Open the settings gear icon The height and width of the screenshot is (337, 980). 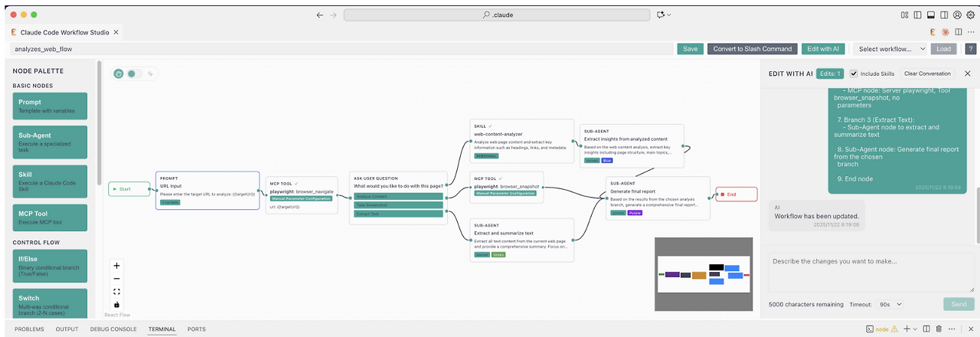coord(970,15)
